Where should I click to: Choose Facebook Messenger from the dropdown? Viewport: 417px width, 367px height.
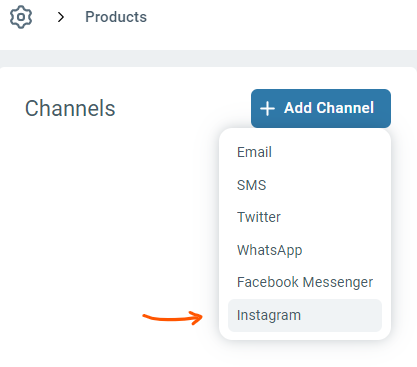coord(305,282)
